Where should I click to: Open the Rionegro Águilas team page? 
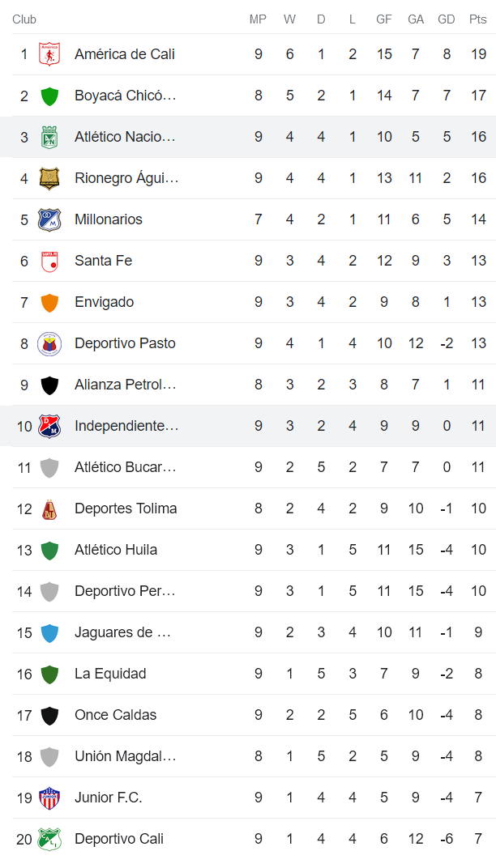(x=126, y=177)
